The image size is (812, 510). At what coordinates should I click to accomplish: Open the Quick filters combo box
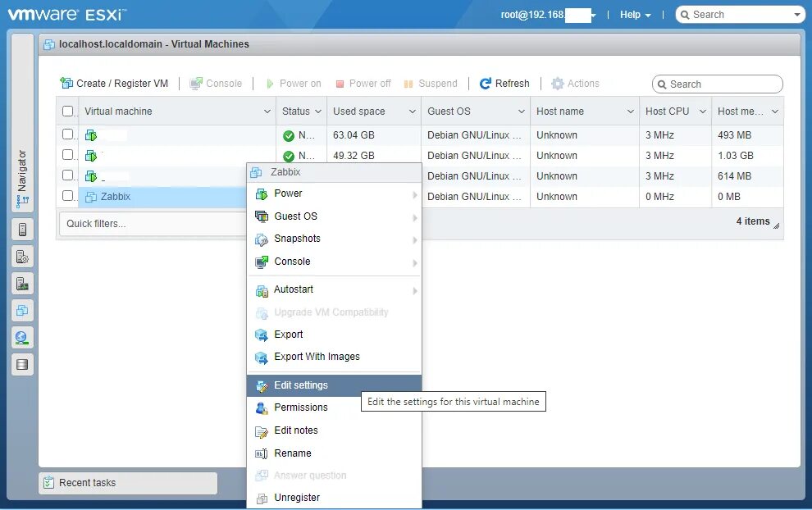[153, 224]
